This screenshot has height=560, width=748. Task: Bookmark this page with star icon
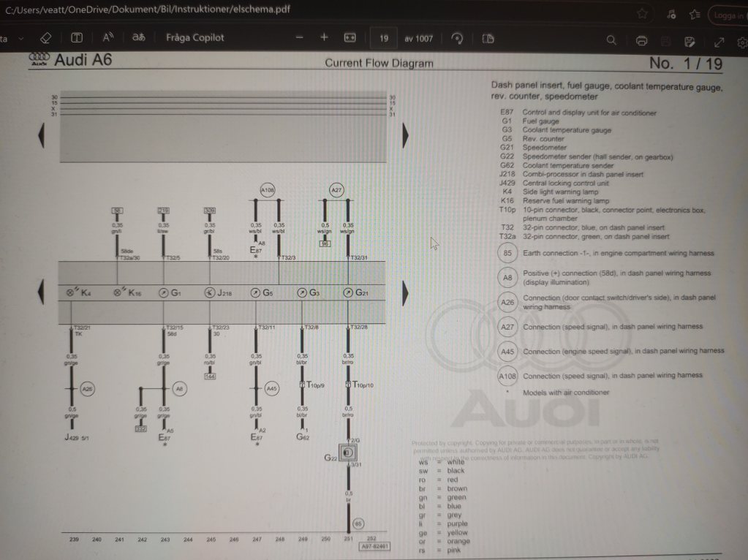pos(641,14)
